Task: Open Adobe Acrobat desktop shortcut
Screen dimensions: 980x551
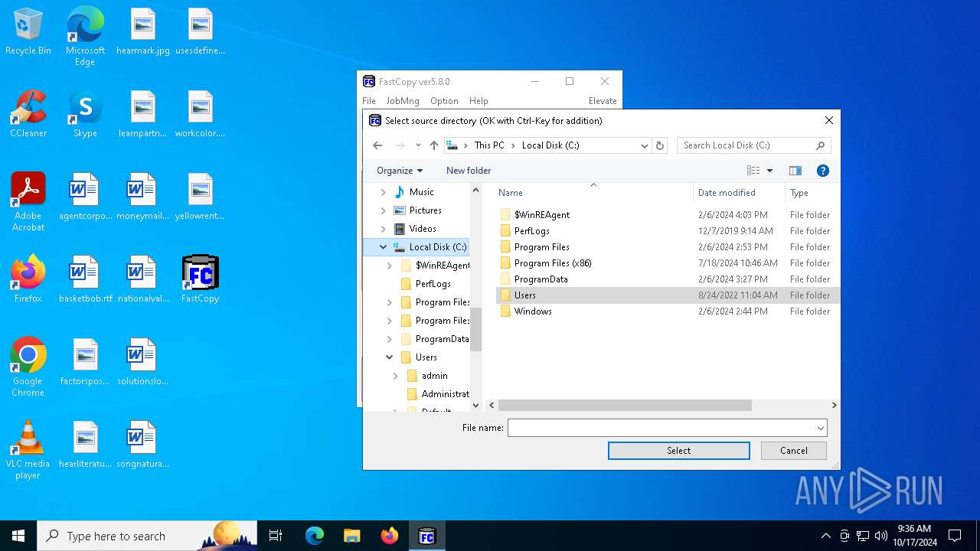Action: [28, 202]
